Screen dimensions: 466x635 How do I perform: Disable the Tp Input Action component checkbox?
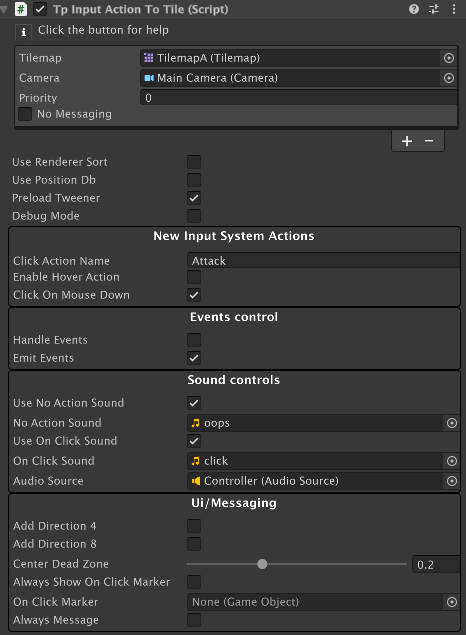[40, 9]
